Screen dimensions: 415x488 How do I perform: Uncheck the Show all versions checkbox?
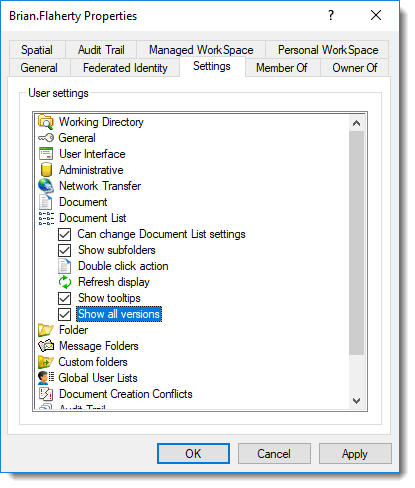[64, 314]
